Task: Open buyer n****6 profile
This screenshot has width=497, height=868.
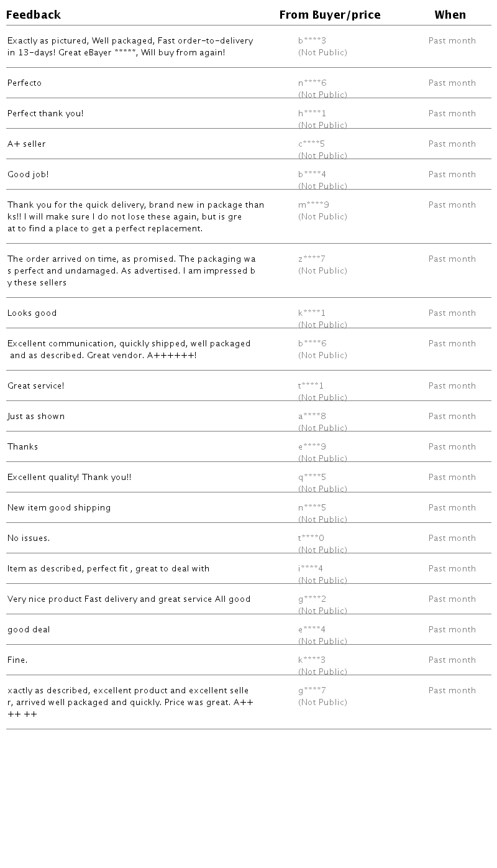Action: point(312,83)
